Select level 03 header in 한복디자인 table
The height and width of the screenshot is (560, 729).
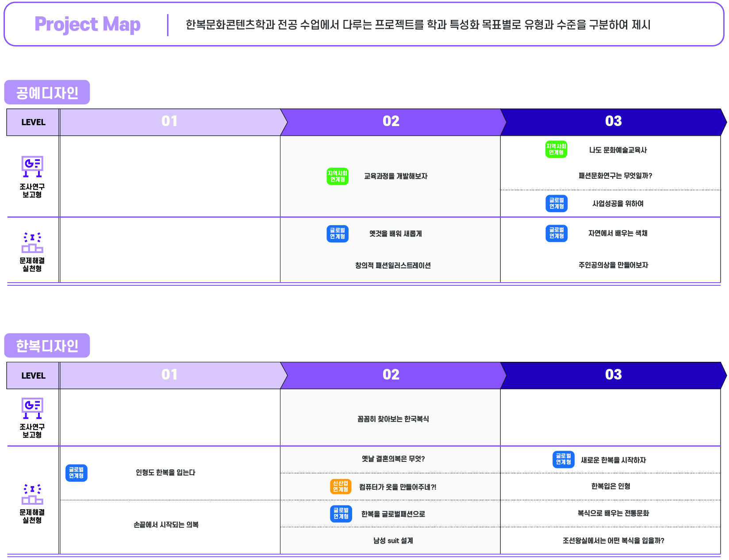coord(613,375)
